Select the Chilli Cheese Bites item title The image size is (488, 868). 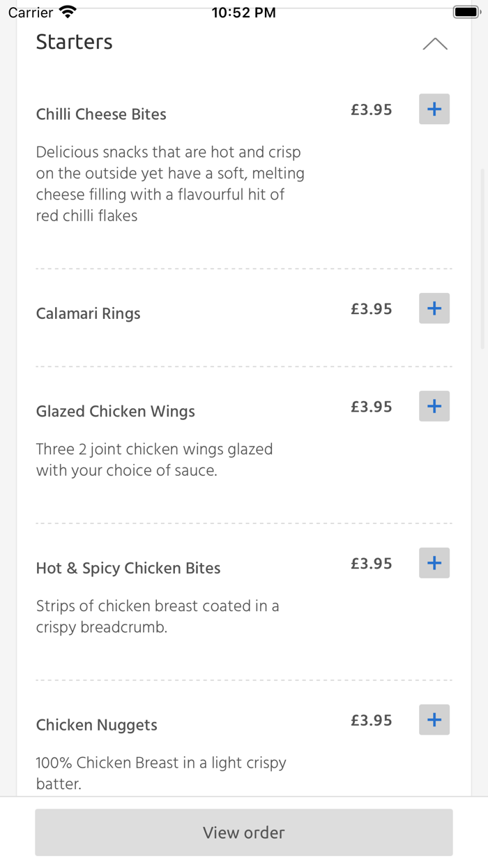[x=101, y=114]
